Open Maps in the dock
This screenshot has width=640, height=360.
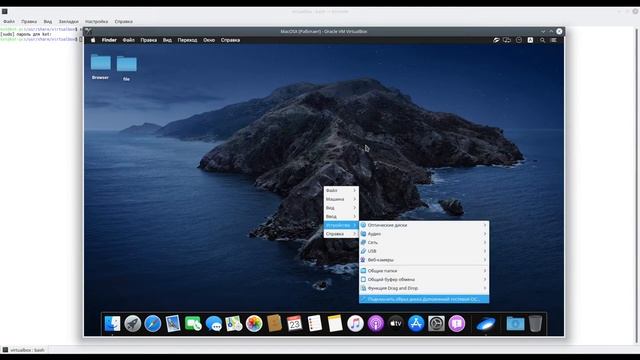(x=234, y=324)
